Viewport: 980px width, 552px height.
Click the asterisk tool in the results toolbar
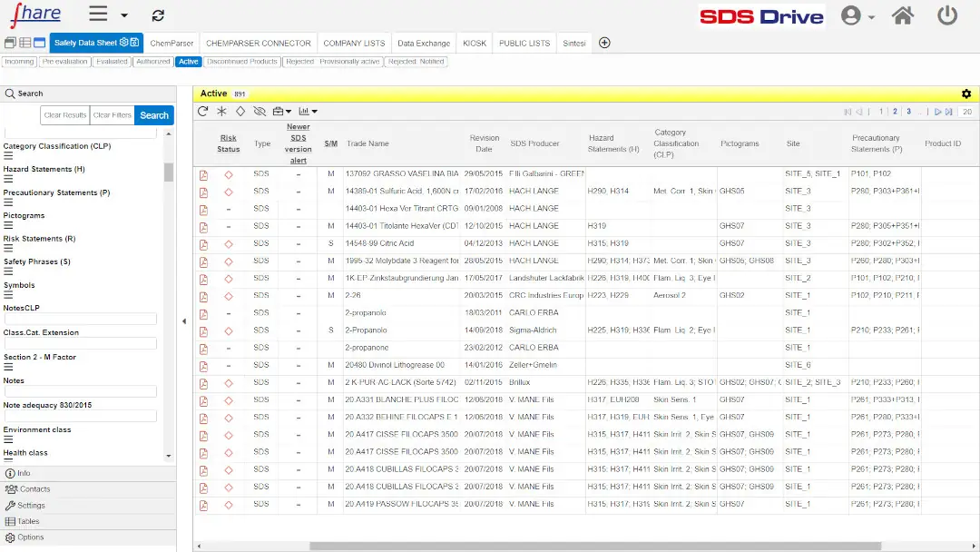tap(222, 111)
